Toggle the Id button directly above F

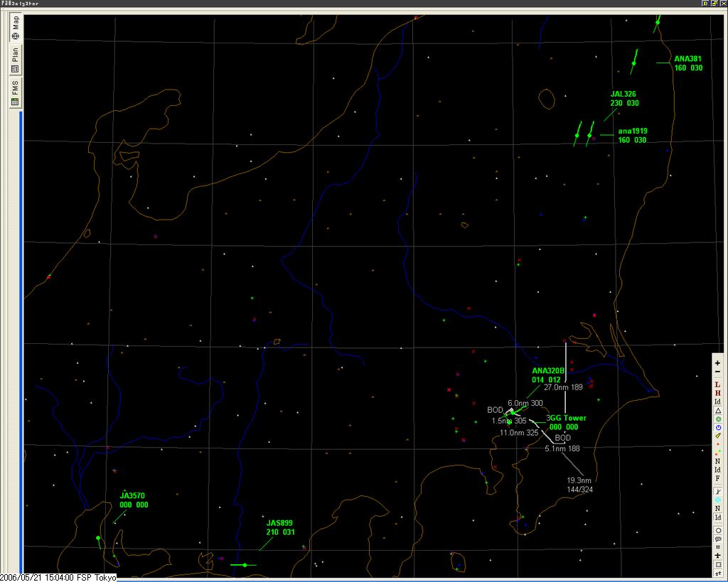(x=718, y=470)
